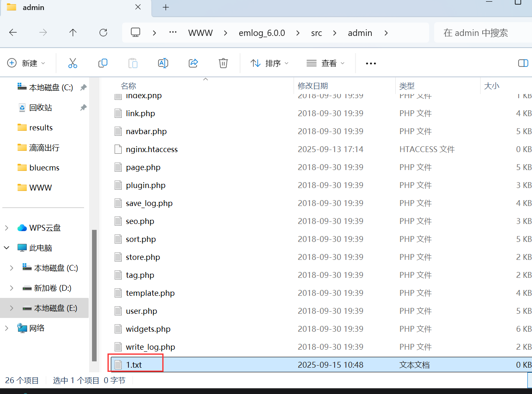Click the Cut scissors icon
The image size is (532, 394).
[x=73, y=63]
